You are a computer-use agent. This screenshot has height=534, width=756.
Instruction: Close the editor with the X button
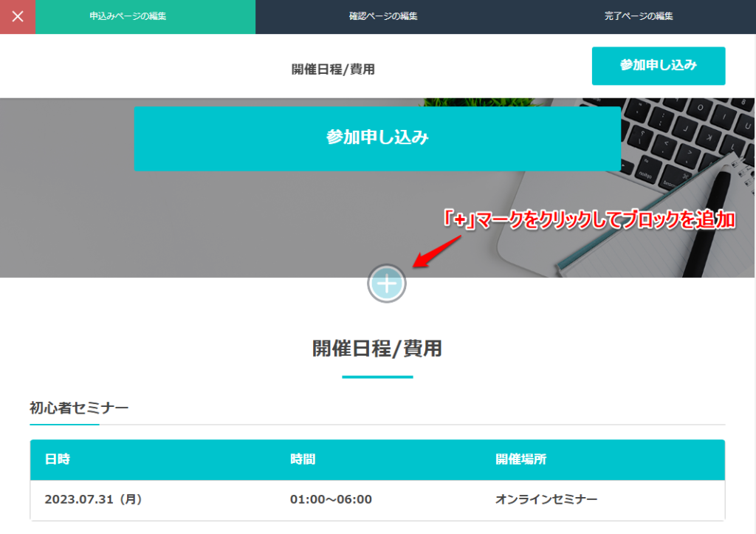[x=18, y=17]
